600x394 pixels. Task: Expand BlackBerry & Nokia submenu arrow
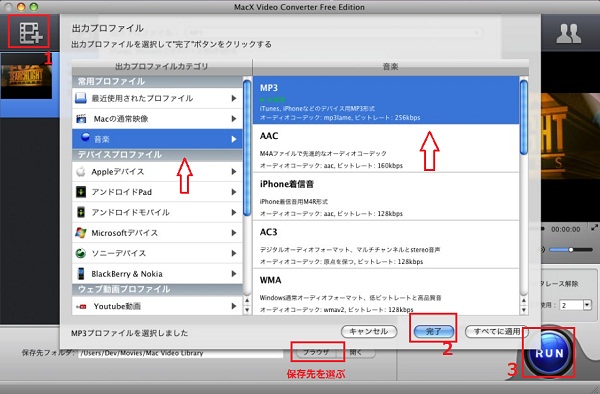(234, 274)
